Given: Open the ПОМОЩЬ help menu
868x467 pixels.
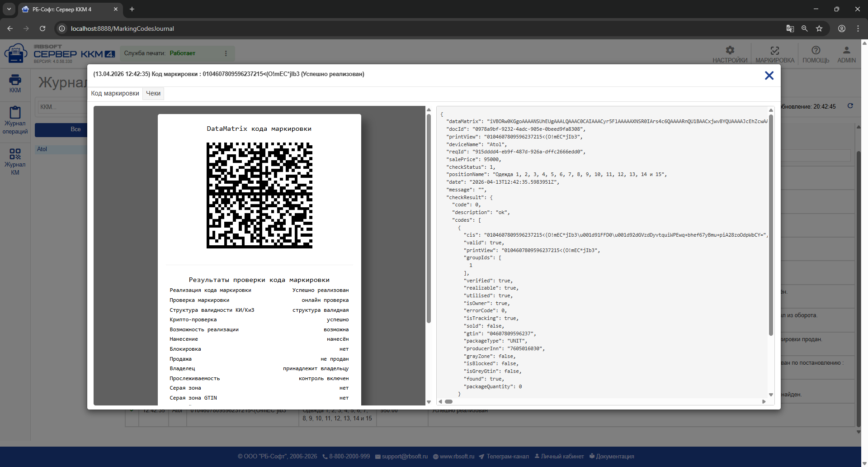Looking at the screenshot, I should coord(816,54).
